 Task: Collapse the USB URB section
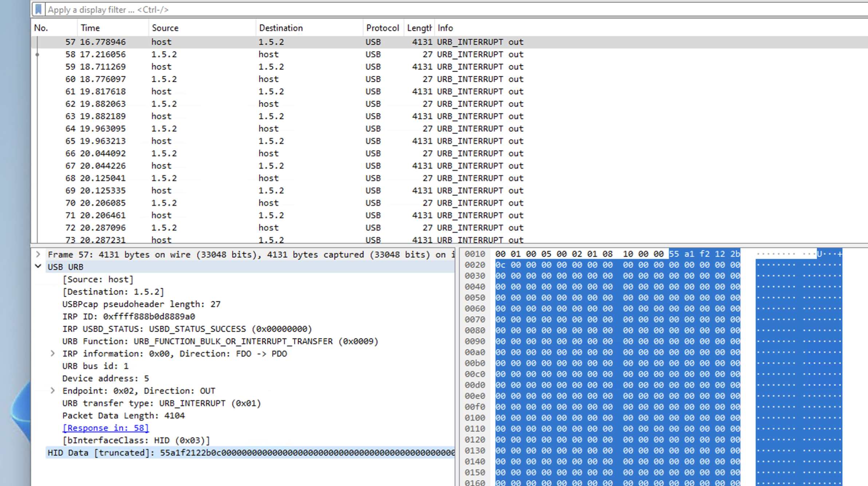38,266
